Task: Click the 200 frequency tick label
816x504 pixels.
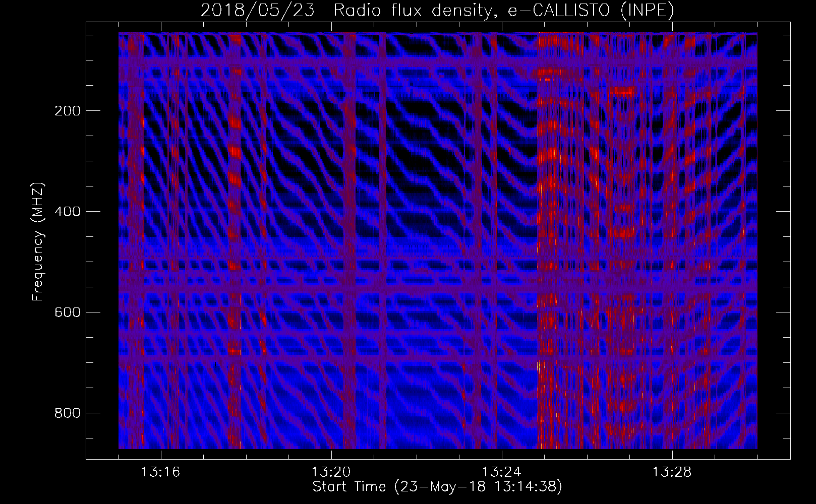Action: pyautogui.click(x=68, y=111)
